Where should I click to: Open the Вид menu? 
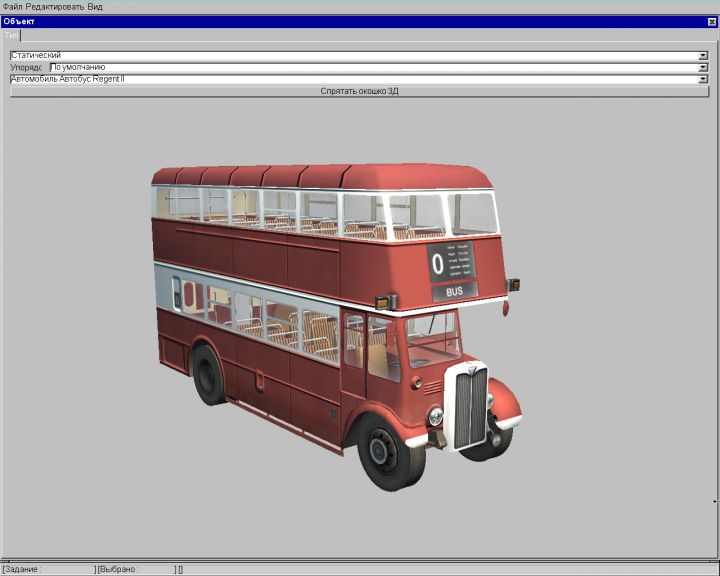[95, 6]
